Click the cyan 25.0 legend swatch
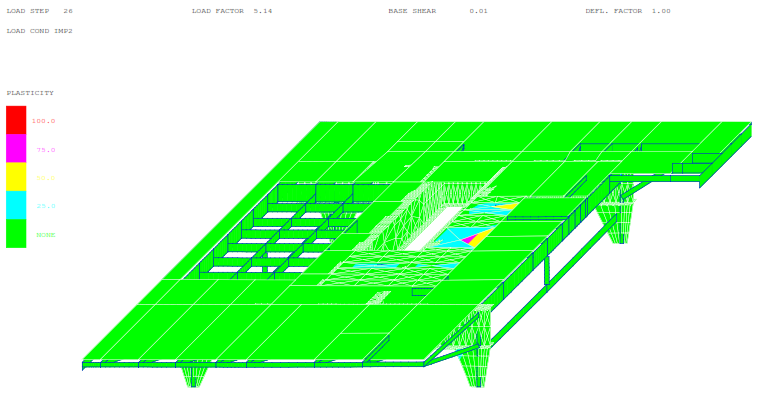 click(x=16, y=205)
